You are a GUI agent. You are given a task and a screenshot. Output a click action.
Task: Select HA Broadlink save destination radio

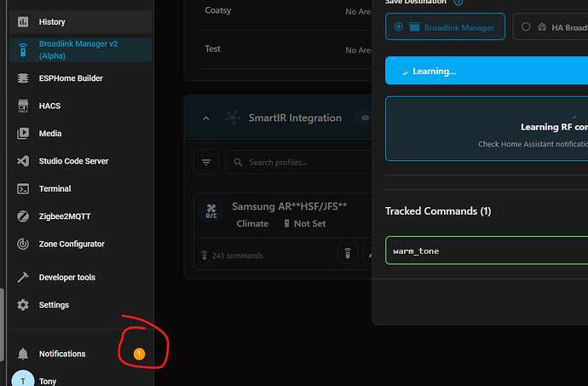526,27
